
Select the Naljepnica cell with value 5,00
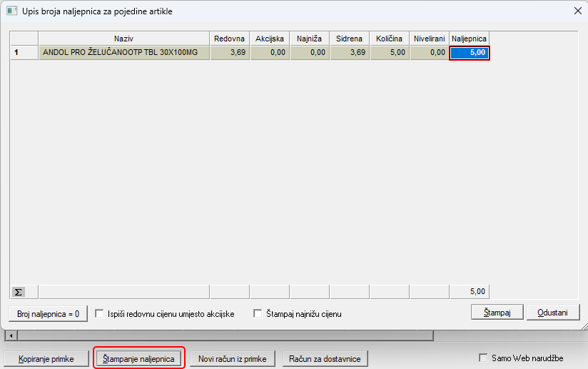469,53
